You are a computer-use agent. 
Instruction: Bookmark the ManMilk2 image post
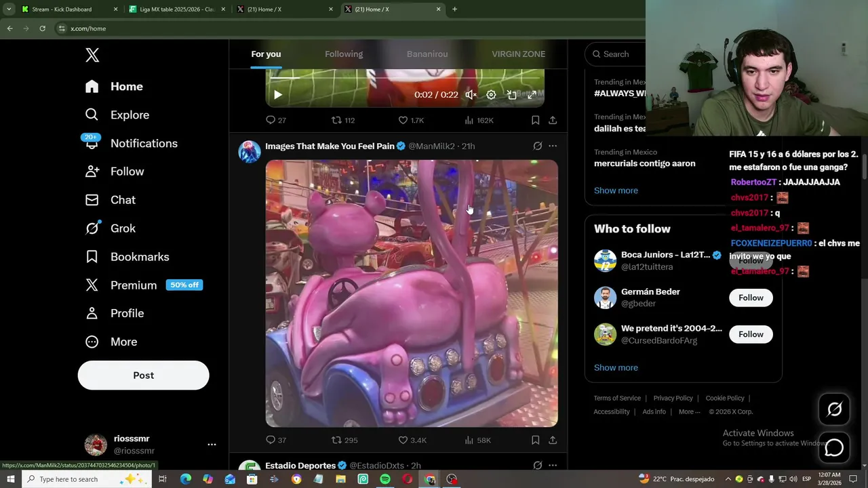tap(535, 440)
